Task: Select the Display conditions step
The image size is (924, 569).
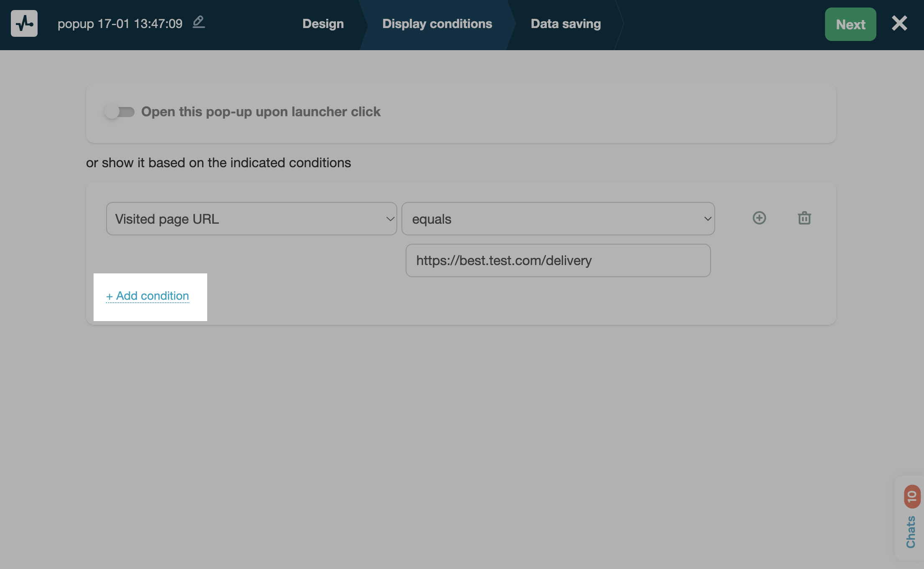Action: point(437,24)
